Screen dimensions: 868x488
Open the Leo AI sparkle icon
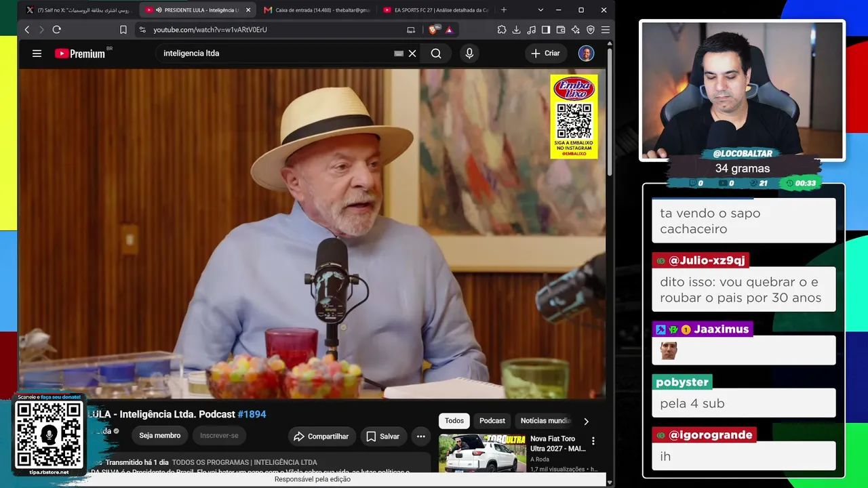tap(576, 30)
